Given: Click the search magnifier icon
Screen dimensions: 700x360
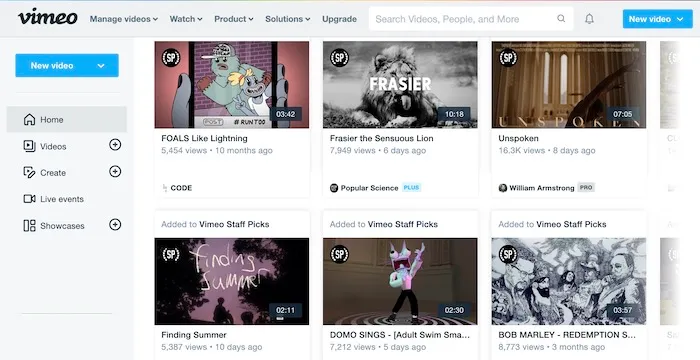Looking at the screenshot, I should click(x=561, y=19).
